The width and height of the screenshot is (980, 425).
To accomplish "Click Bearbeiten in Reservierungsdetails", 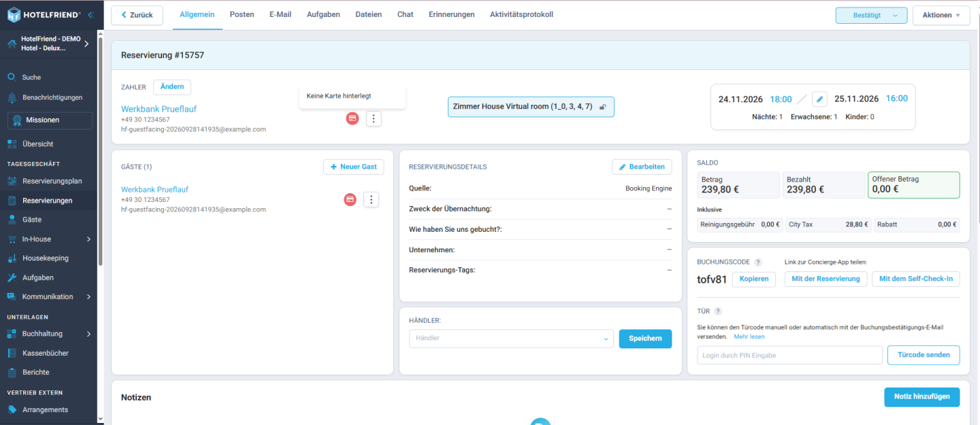I will pyautogui.click(x=642, y=167).
